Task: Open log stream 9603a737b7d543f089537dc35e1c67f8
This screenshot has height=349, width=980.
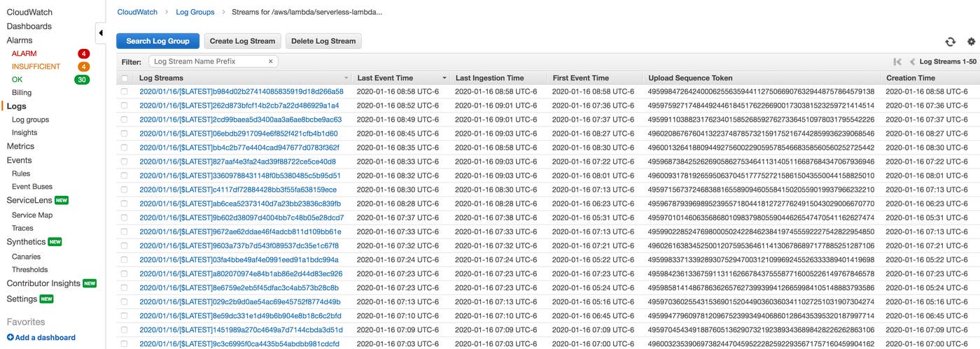Action: [x=239, y=245]
